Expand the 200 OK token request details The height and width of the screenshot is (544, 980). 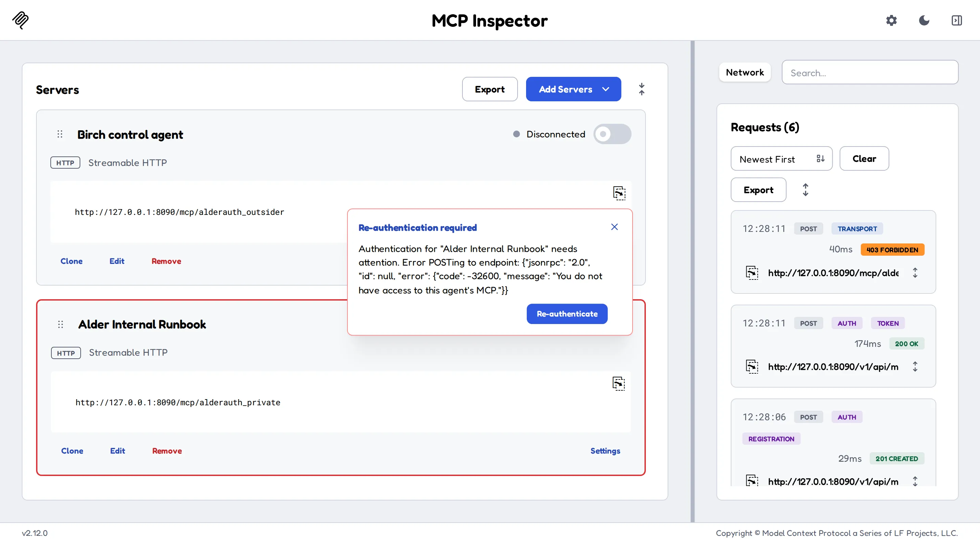pyautogui.click(x=915, y=367)
